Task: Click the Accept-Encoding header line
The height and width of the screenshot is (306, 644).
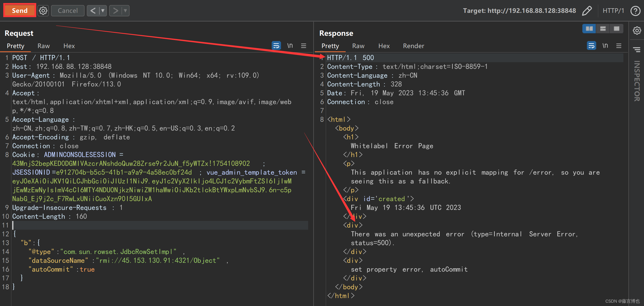Action: [71, 137]
